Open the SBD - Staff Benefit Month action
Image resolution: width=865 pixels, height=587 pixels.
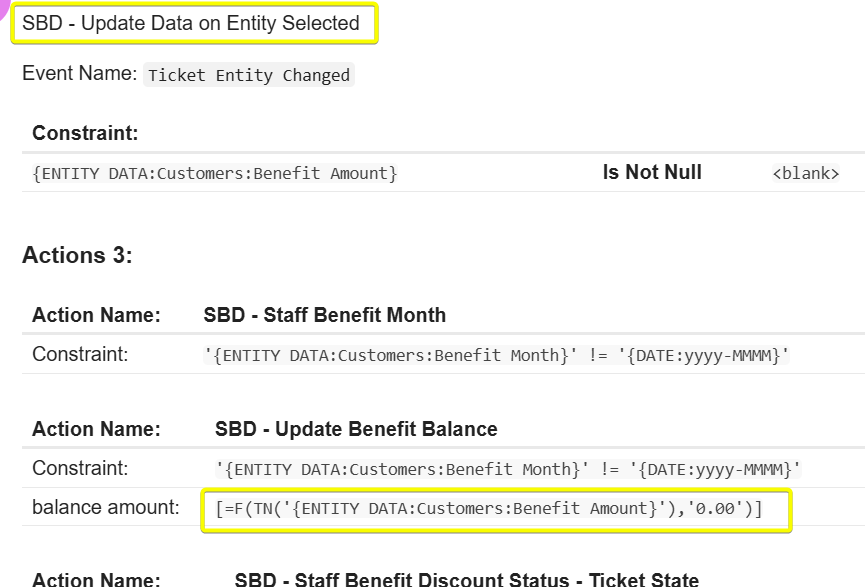[324, 315]
